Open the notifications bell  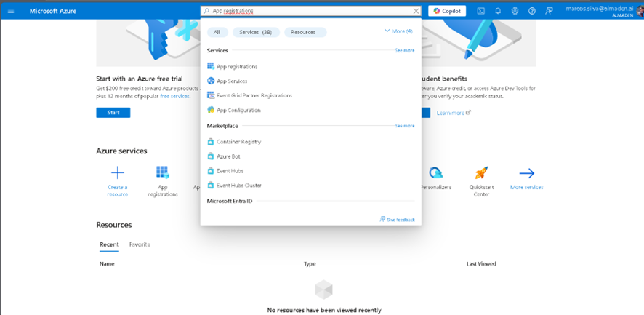click(x=498, y=11)
